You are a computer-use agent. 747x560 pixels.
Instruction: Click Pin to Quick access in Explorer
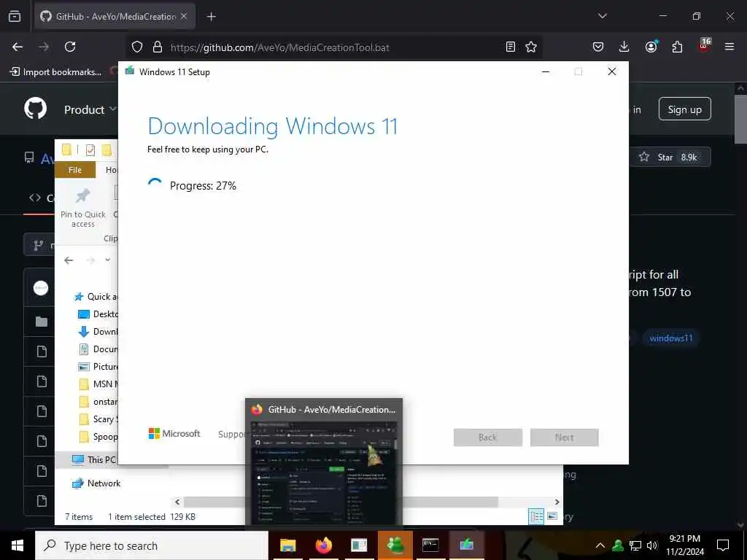click(x=83, y=208)
